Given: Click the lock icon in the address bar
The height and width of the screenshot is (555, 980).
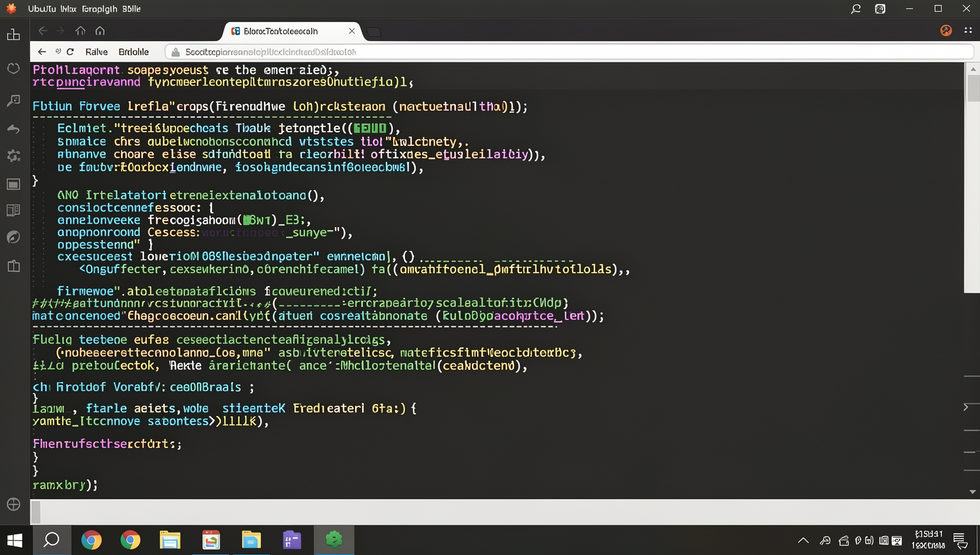Looking at the screenshot, I should pos(176,52).
